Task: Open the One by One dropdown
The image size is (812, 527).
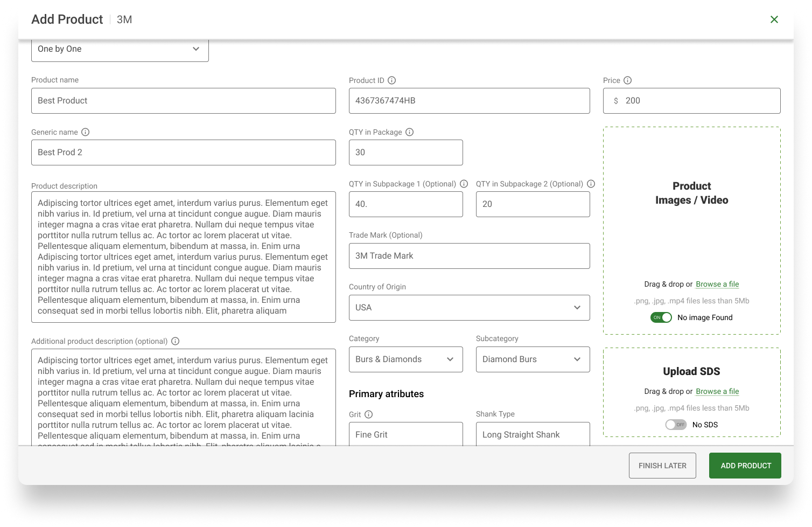Action: pyautogui.click(x=120, y=50)
